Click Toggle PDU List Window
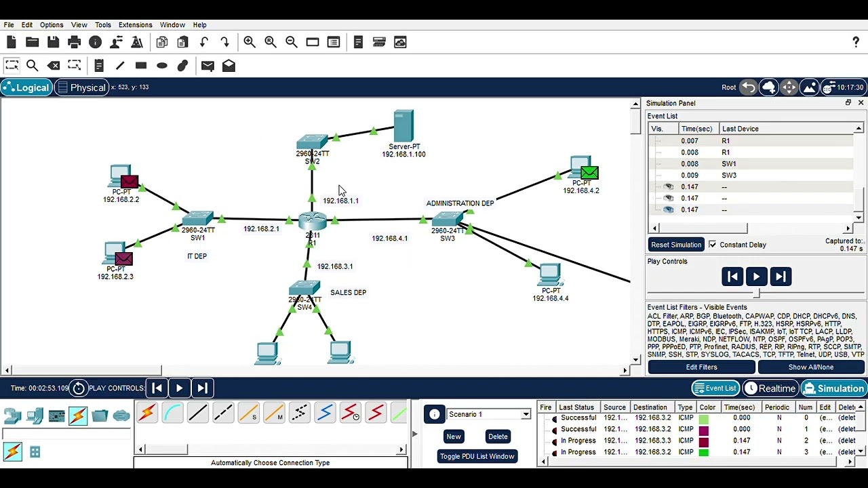The height and width of the screenshot is (488, 868). point(477,456)
